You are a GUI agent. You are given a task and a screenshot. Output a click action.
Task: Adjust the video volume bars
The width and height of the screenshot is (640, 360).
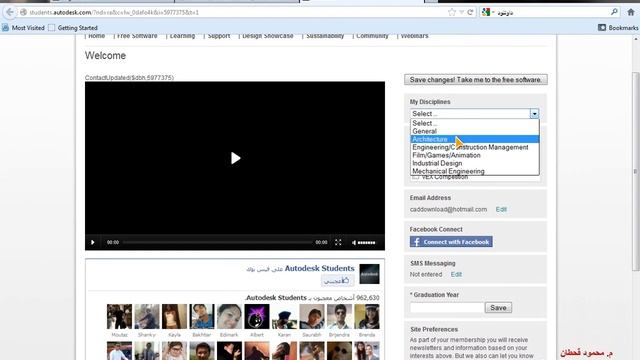(x=367, y=242)
